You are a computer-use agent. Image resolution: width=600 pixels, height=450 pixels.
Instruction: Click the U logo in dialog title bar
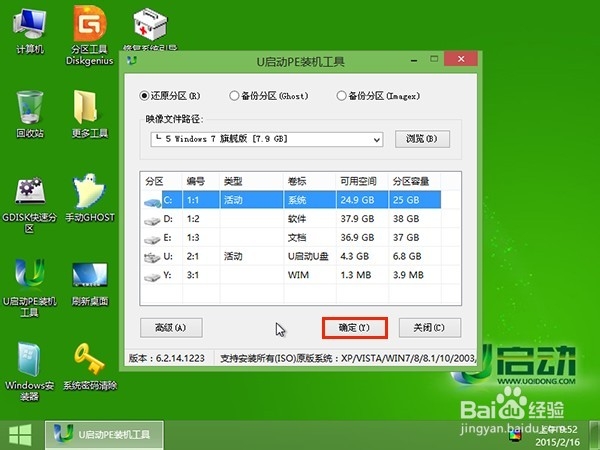coord(132,61)
